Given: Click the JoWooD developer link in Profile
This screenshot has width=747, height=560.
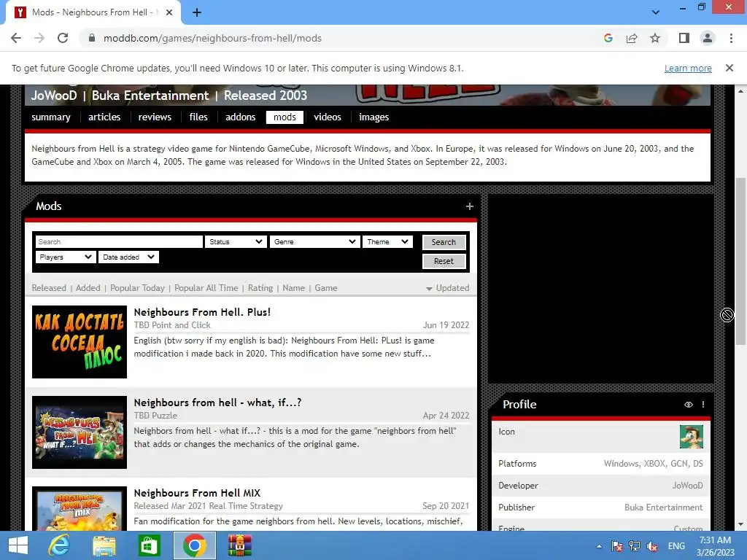Looking at the screenshot, I should click(687, 486).
